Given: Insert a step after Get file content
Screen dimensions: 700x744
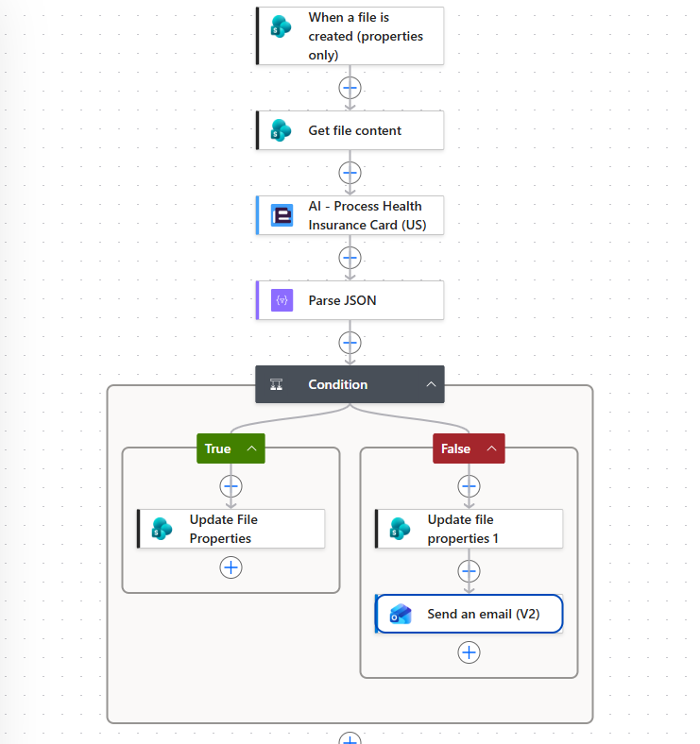Looking at the screenshot, I should click(350, 173).
